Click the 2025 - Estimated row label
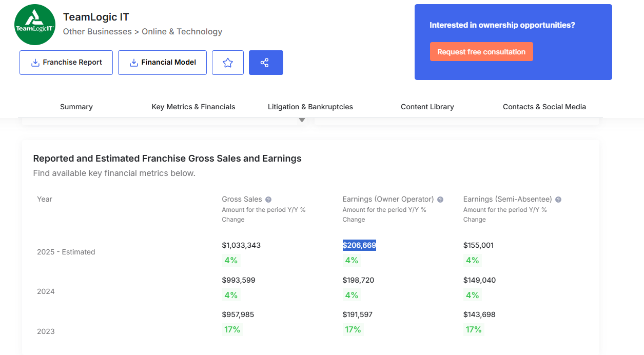 point(66,252)
